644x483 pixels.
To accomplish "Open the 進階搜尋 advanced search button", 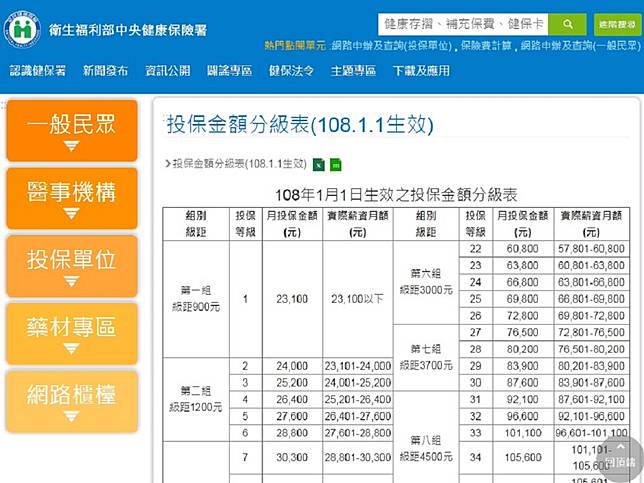I will (617, 24).
